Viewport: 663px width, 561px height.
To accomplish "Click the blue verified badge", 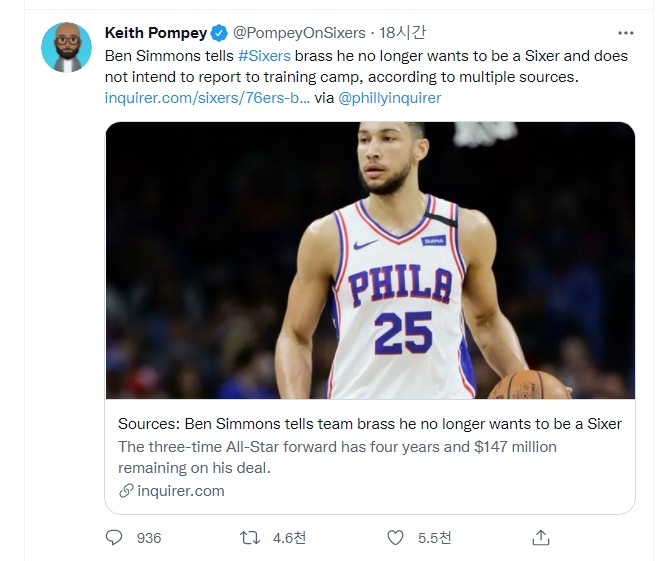I will click(219, 33).
